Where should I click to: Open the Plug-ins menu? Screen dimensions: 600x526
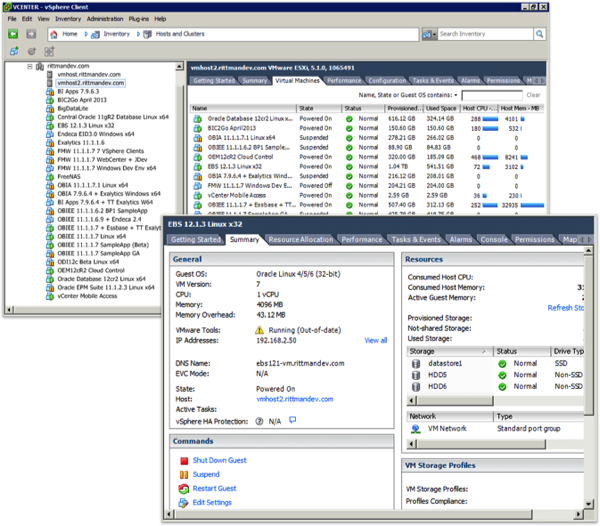coord(139,19)
